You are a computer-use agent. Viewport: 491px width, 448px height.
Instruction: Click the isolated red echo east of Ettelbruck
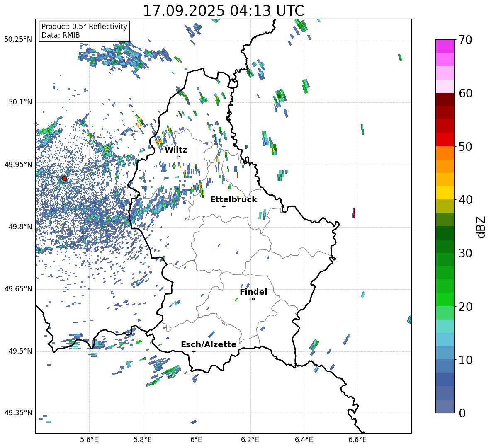click(354, 213)
